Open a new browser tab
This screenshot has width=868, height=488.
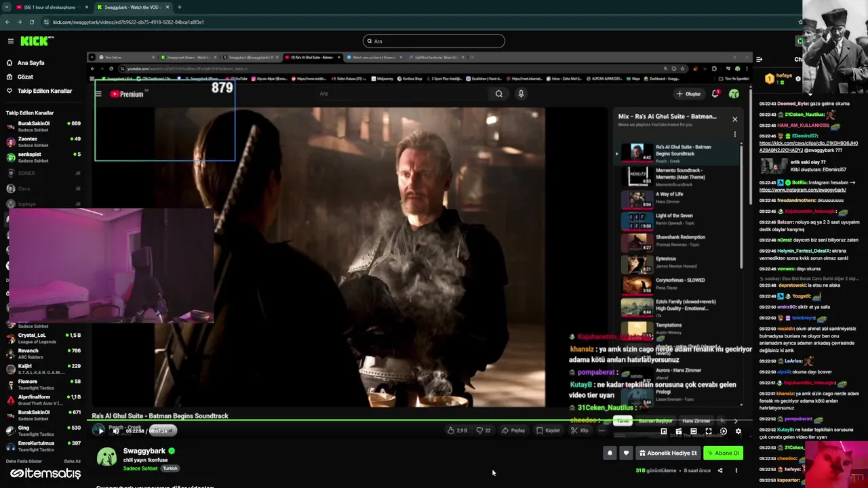click(179, 7)
